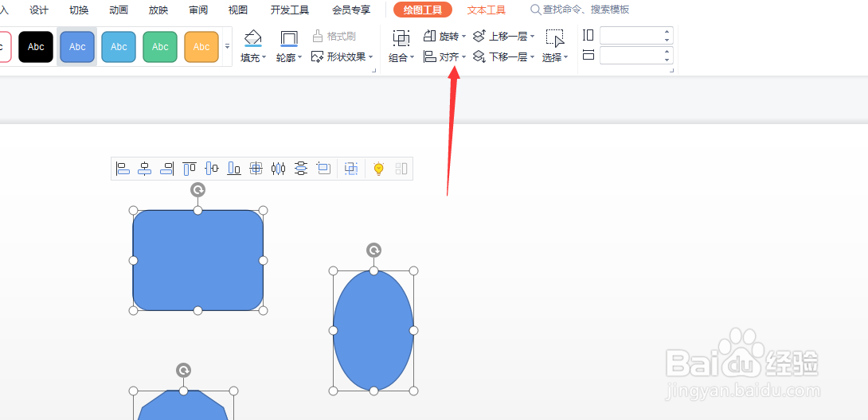Image resolution: width=868 pixels, height=420 pixels.
Task: Align left using floating toolbar icon
Action: pyautogui.click(x=123, y=169)
